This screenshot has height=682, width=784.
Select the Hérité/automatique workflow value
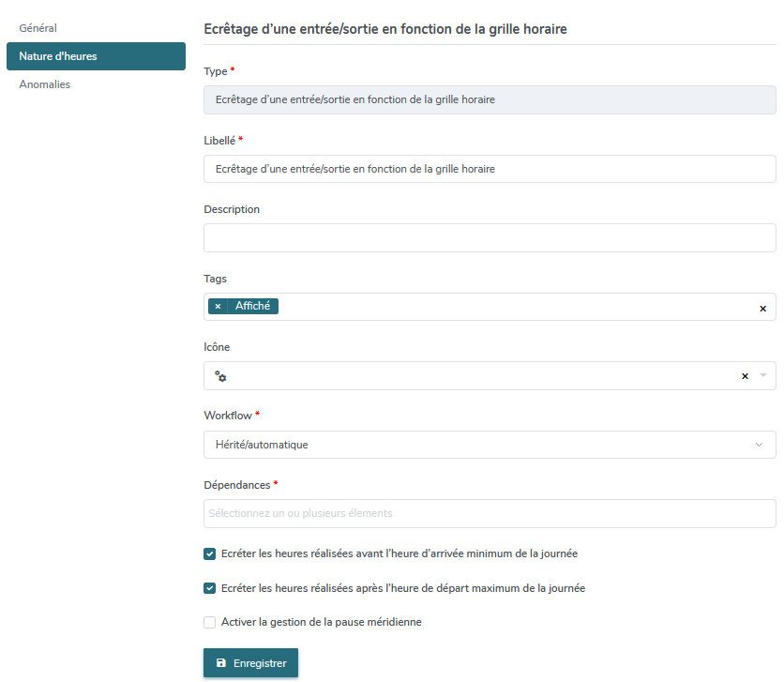tap(262, 445)
